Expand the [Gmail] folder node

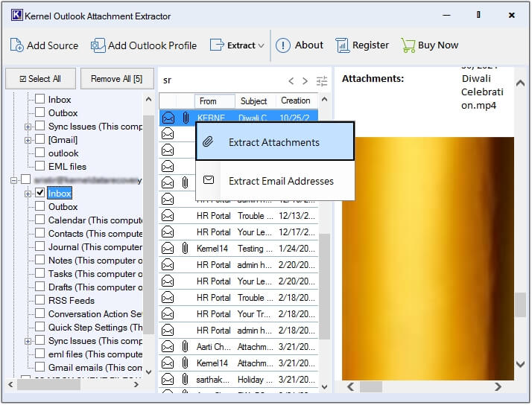click(x=28, y=140)
